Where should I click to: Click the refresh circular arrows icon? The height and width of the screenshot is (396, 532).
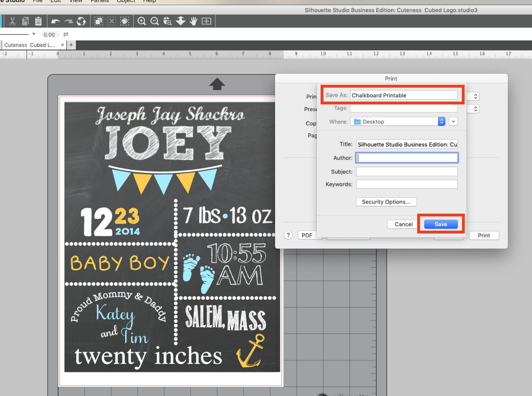[x=81, y=22]
